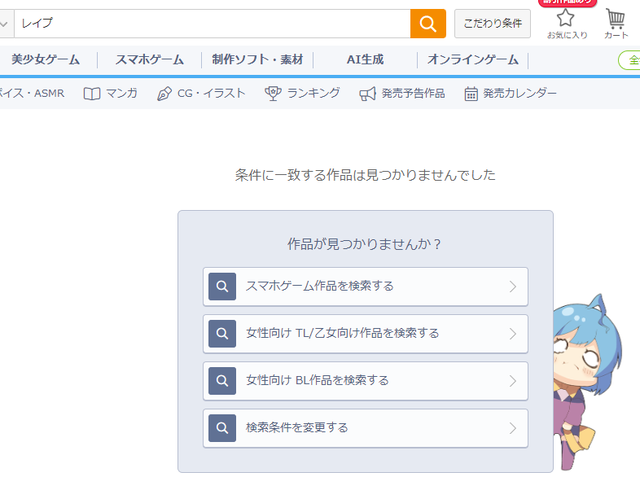Click the お気に入り label
Viewport: 640px width, 477px height.
(567, 35)
